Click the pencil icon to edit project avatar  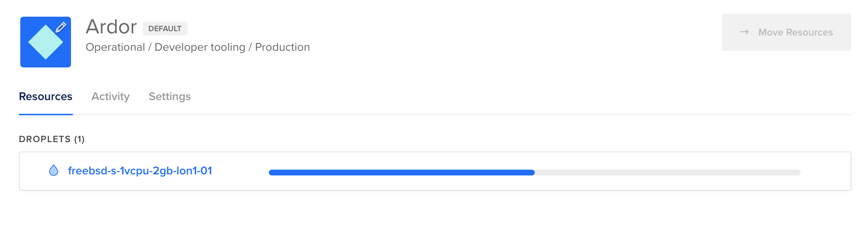point(61,27)
